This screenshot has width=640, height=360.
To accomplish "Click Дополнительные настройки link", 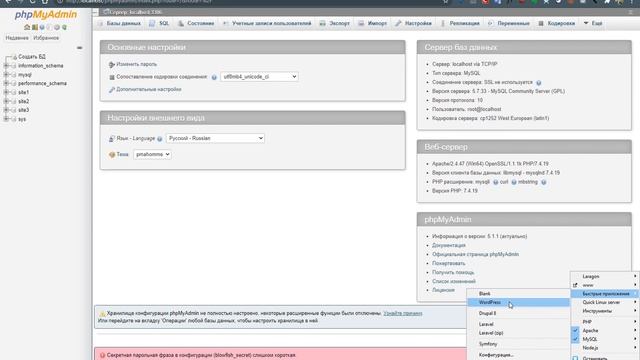I will (149, 89).
